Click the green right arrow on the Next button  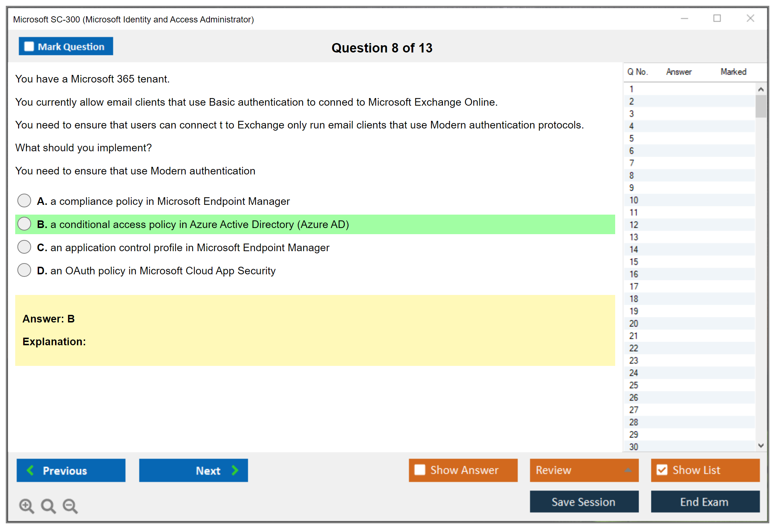click(235, 470)
